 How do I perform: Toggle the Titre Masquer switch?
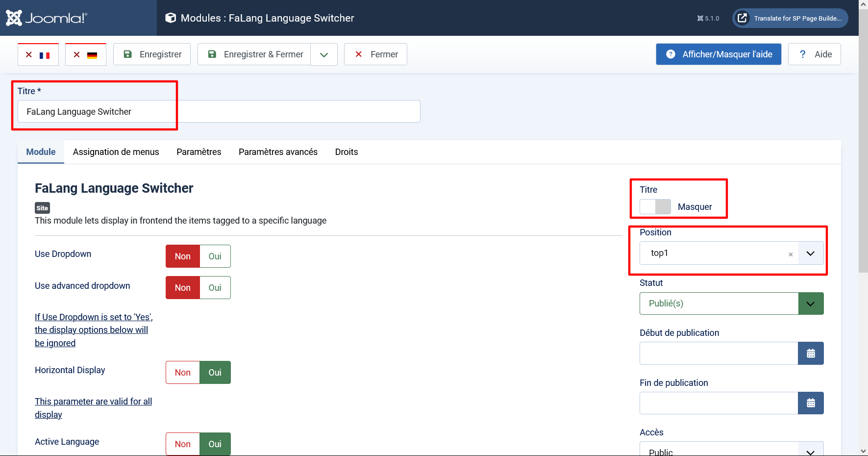655,207
